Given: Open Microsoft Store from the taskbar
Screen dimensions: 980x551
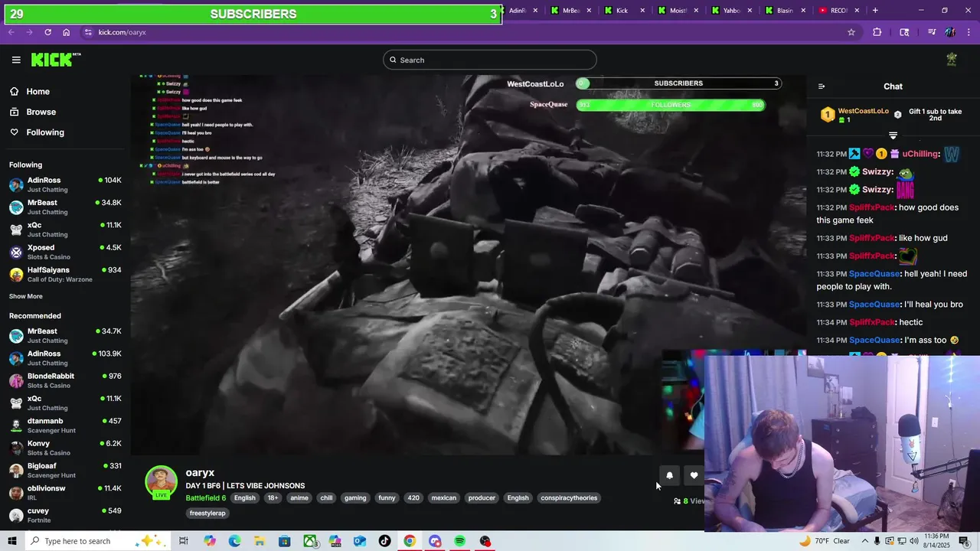Looking at the screenshot, I should [285, 541].
